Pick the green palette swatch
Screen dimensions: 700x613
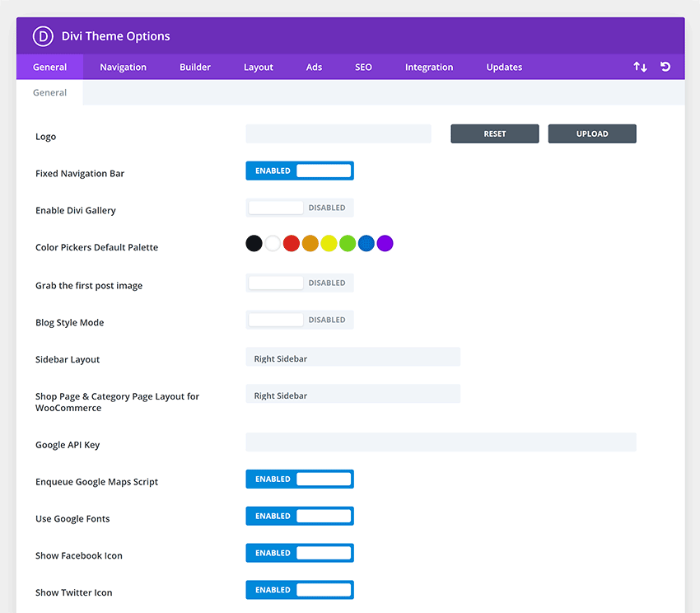coord(348,244)
